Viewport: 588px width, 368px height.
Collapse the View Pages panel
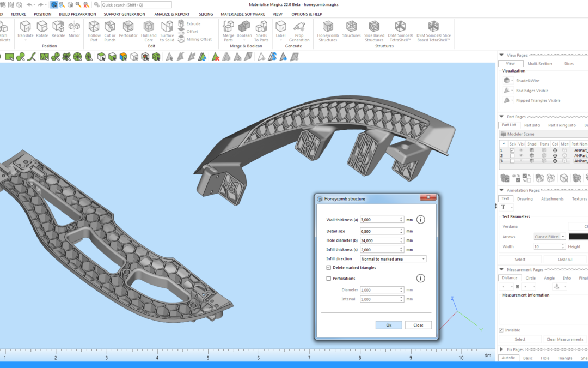point(501,55)
